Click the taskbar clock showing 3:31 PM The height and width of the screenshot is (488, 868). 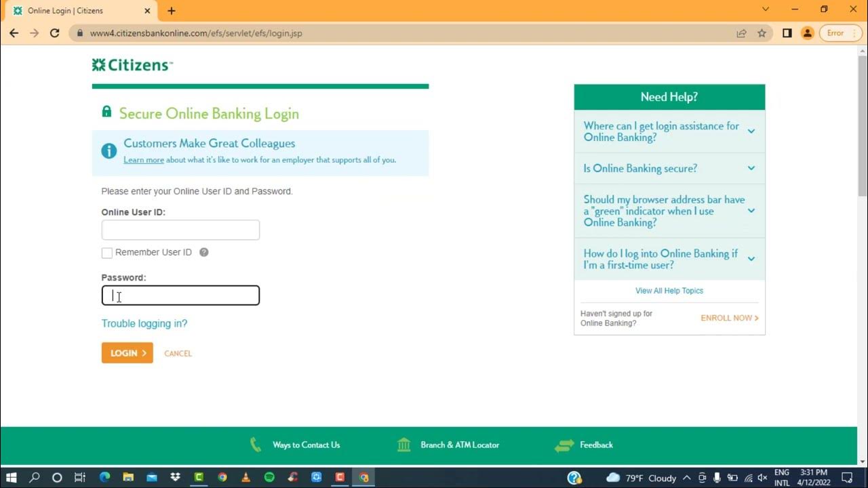click(x=813, y=478)
